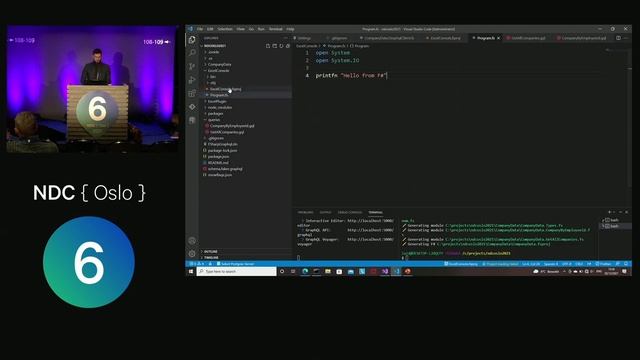Open the File menu
The width and height of the screenshot is (640, 360).
(x=200, y=29)
